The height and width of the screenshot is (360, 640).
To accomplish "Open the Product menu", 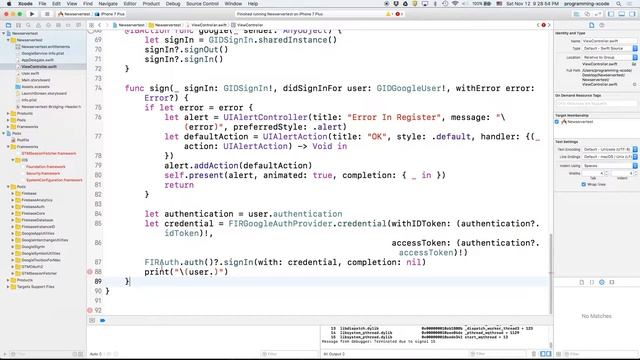I will [x=151, y=4].
